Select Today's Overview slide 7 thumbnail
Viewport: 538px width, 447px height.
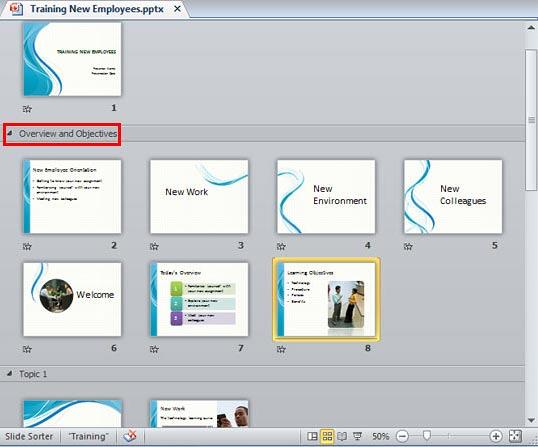click(x=199, y=299)
